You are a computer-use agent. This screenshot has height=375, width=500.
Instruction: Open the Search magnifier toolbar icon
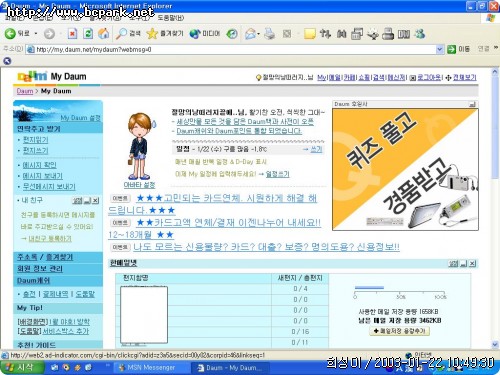121,33
